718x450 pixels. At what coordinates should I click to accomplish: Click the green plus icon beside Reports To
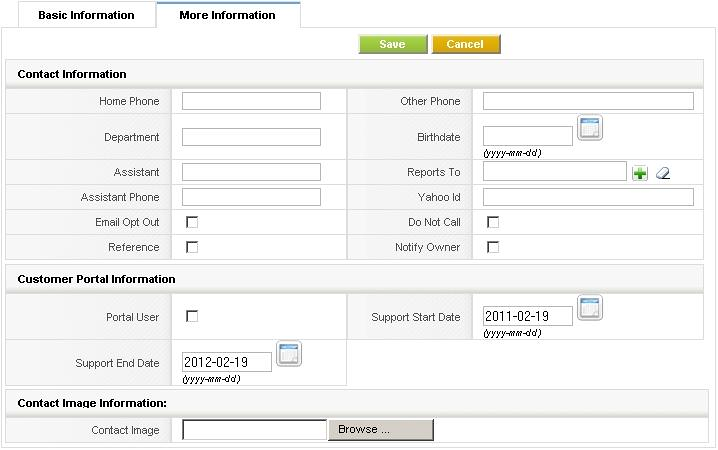point(640,173)
